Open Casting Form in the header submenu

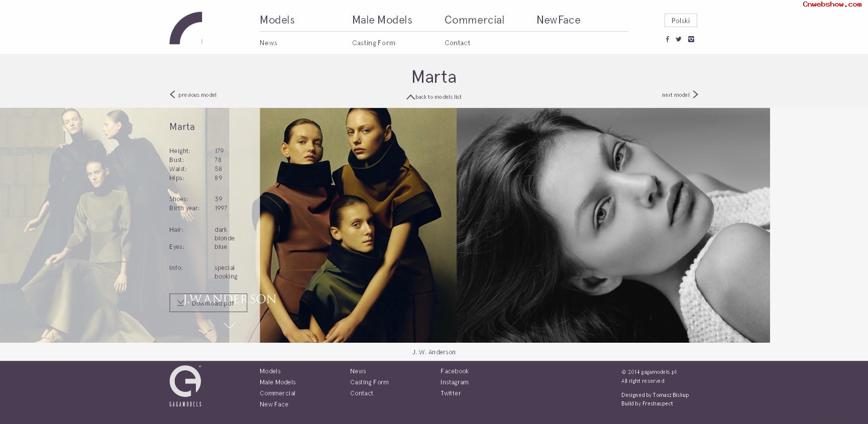[x=374, y=43]
